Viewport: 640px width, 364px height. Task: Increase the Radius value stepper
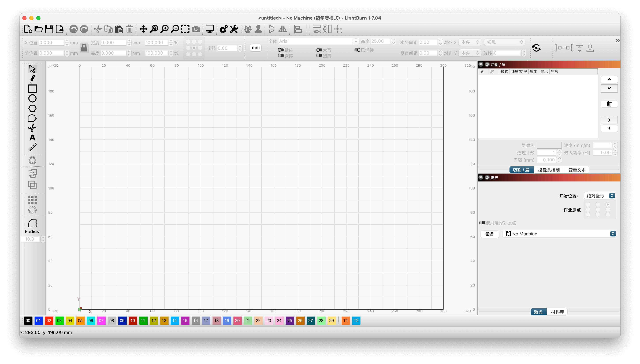click(x=43, y=237)
